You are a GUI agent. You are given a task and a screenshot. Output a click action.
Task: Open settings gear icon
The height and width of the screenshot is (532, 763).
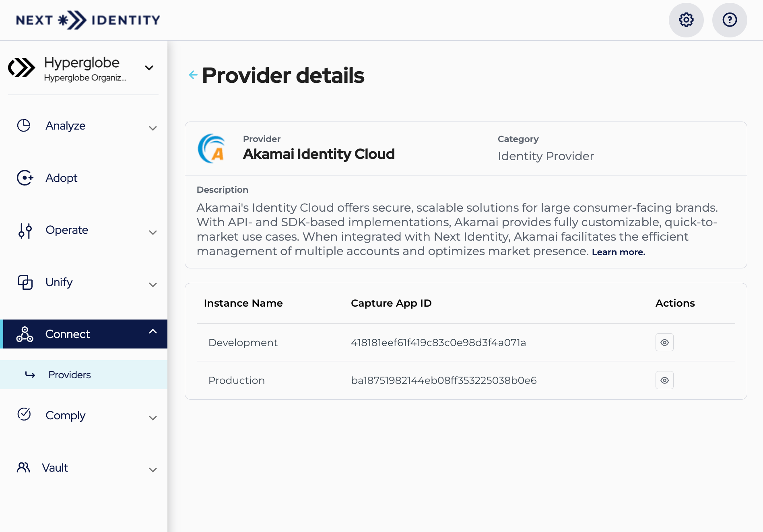686,20
